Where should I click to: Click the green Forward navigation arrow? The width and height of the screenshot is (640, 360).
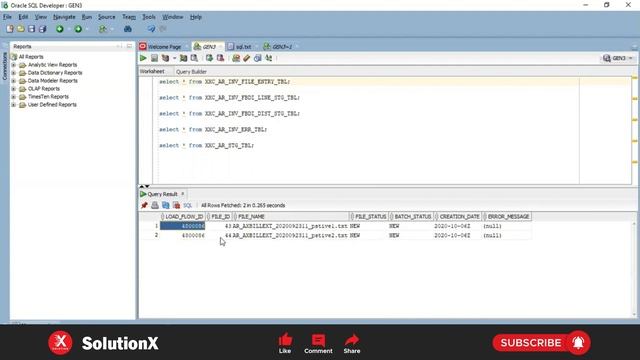pyautogui.click(x=78, y=29)
